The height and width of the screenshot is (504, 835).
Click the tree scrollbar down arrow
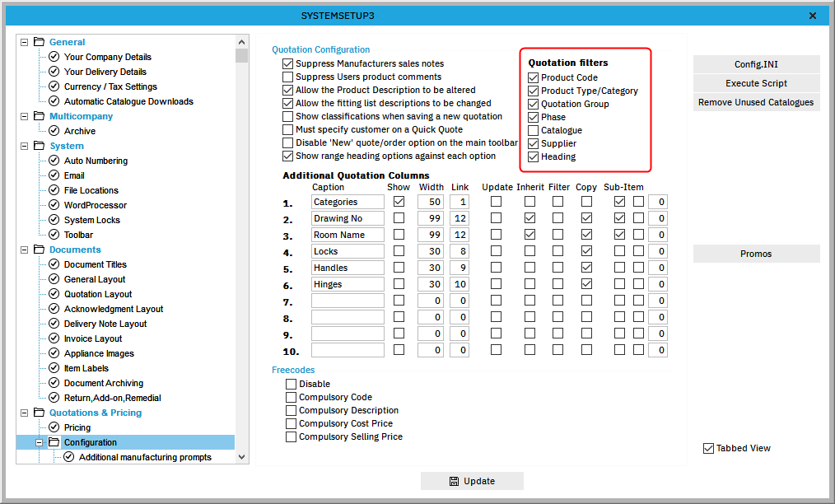point(242,457)
